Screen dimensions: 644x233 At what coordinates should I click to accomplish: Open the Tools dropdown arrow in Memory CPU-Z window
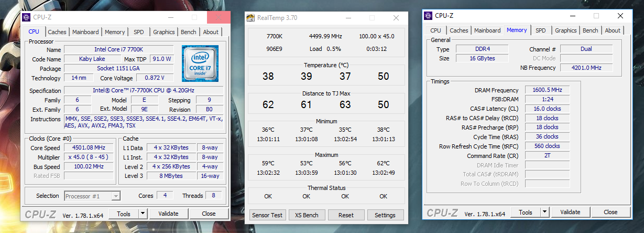click(x=544, y=212)
